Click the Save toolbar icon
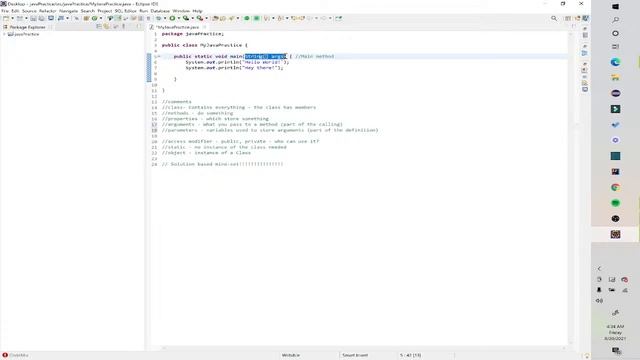The height and width of the screenshot is (360, 640). point(33,18)
